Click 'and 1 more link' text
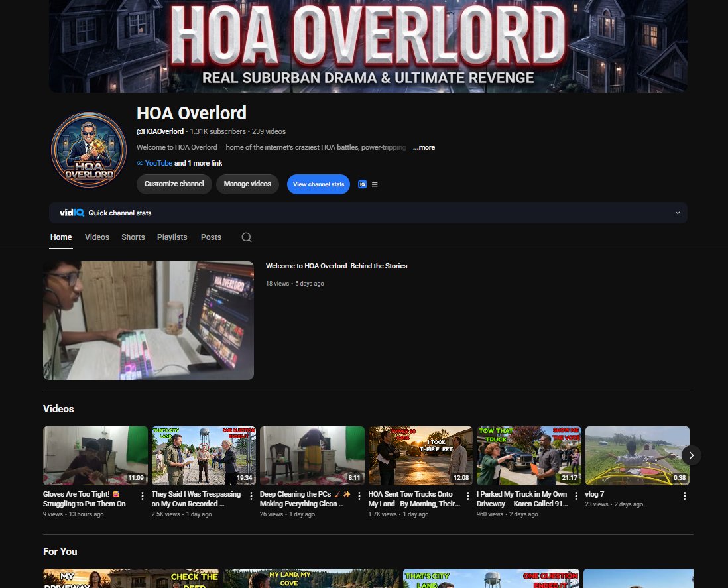The width and height of the screenshot is (728, 588). pos(198,163)
